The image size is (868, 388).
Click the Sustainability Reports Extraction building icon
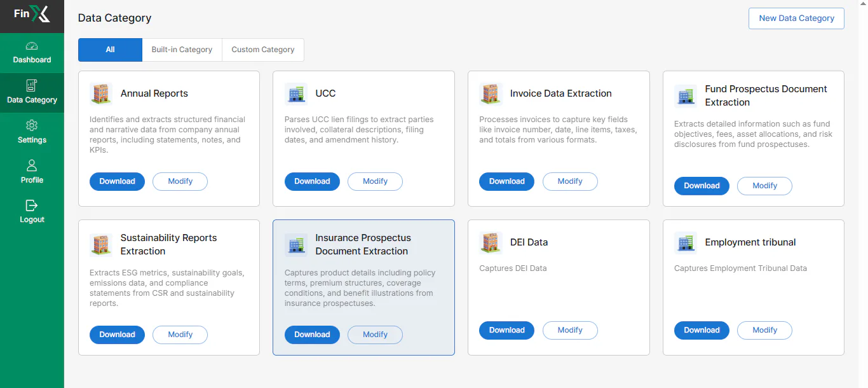pos(101,245)
